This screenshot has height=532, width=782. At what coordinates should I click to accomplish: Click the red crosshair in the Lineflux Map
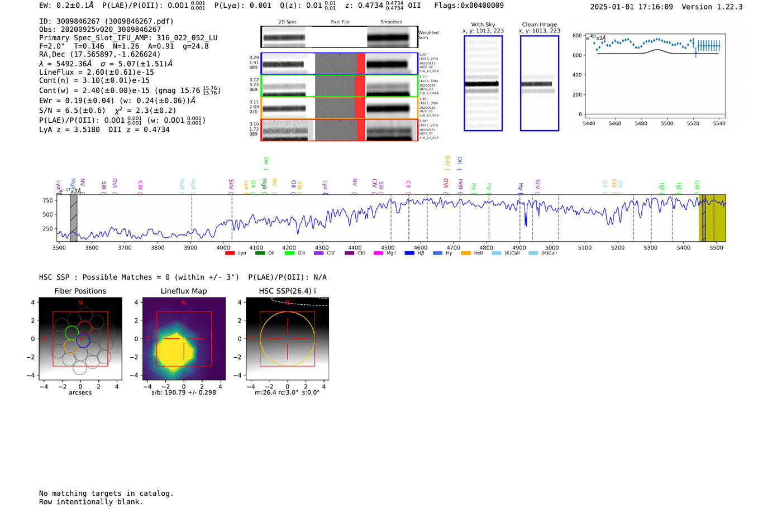(x=184, y=339)
